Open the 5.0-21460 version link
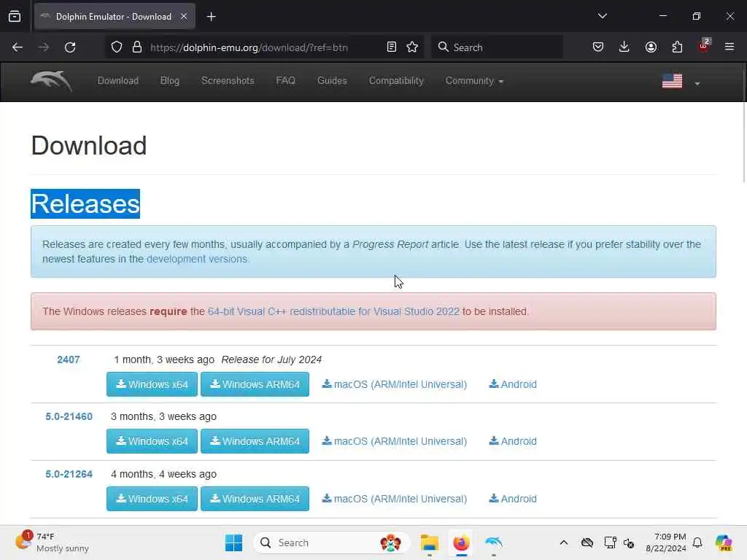 point(69,416)
